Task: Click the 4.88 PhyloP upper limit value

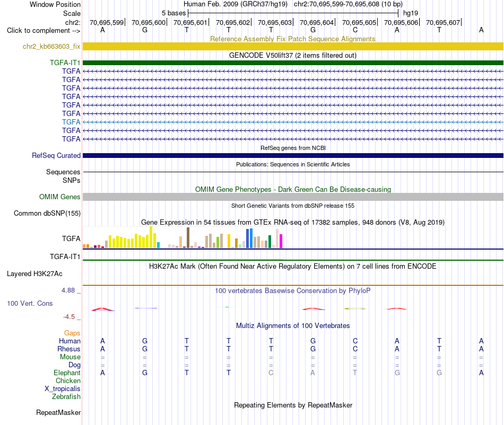Action: [68, 290]
